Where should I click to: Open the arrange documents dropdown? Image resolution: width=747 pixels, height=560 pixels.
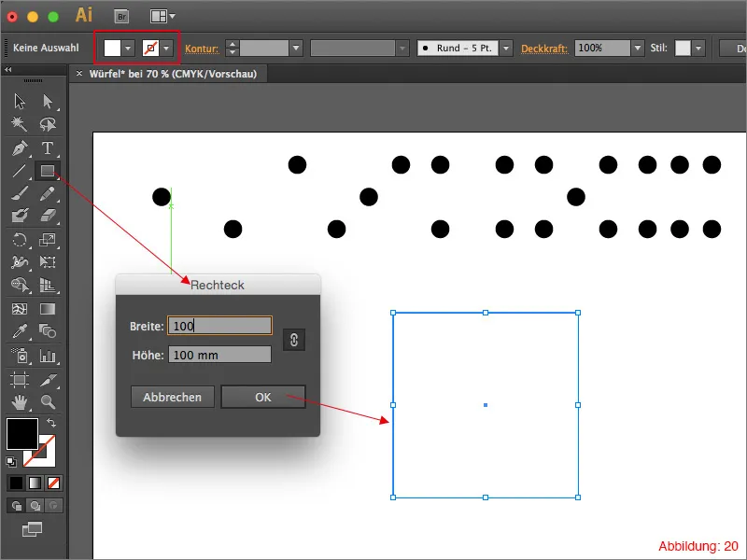[x=162, y=17]
